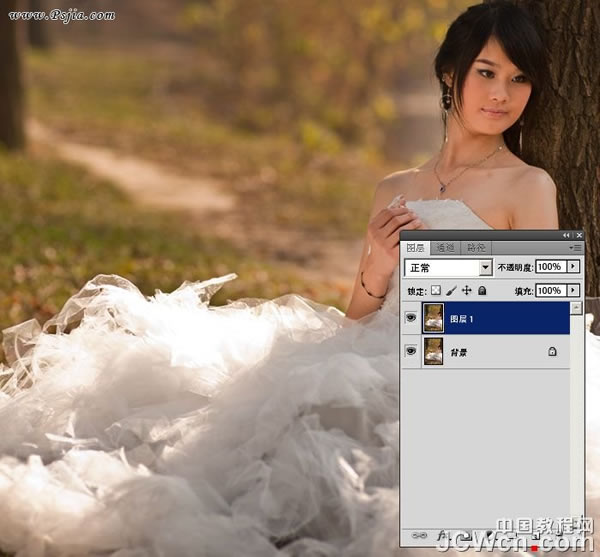The image size is (600, 557).
Task: Lock transparent pixels of the layer
Action: click(435, 290)
